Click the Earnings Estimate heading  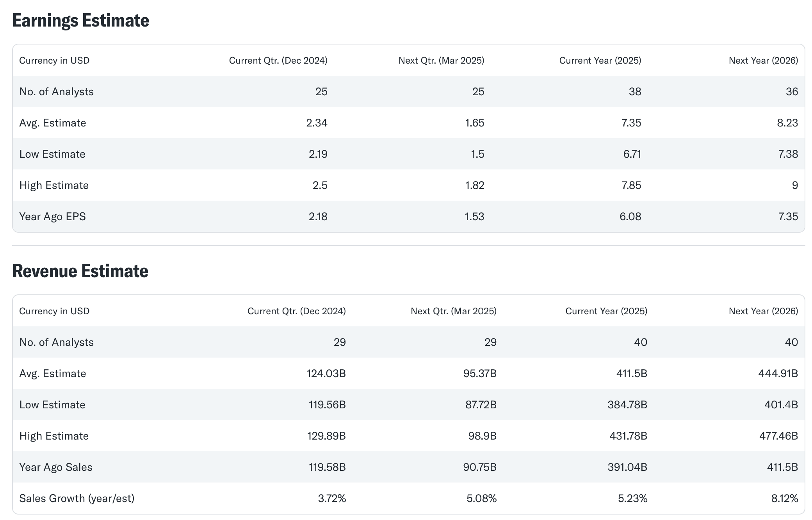pos(80,20)
